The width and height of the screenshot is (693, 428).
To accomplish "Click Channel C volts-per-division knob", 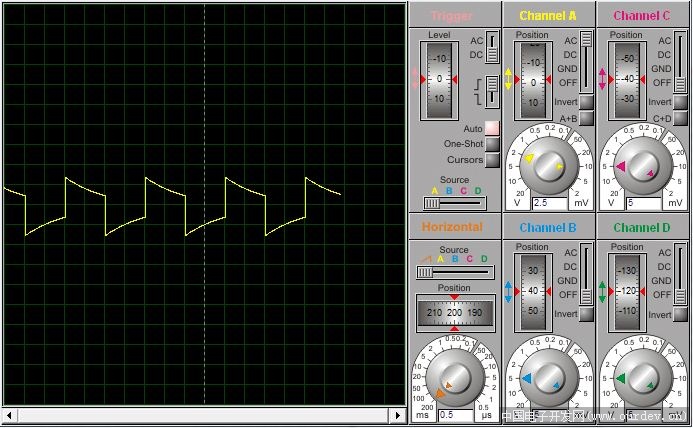I will 643,165.
